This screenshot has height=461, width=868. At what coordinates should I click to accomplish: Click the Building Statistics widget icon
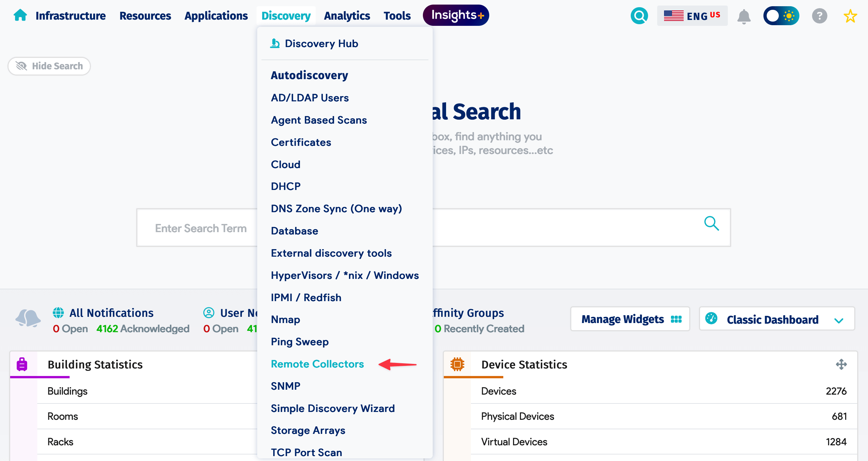[22, 364]
